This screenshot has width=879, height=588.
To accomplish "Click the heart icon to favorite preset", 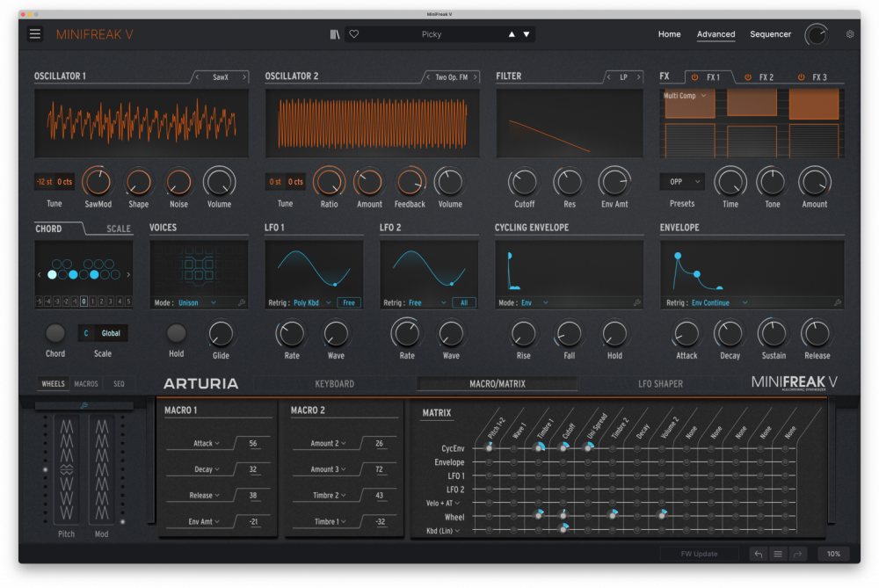I will [x=354, y=34].
